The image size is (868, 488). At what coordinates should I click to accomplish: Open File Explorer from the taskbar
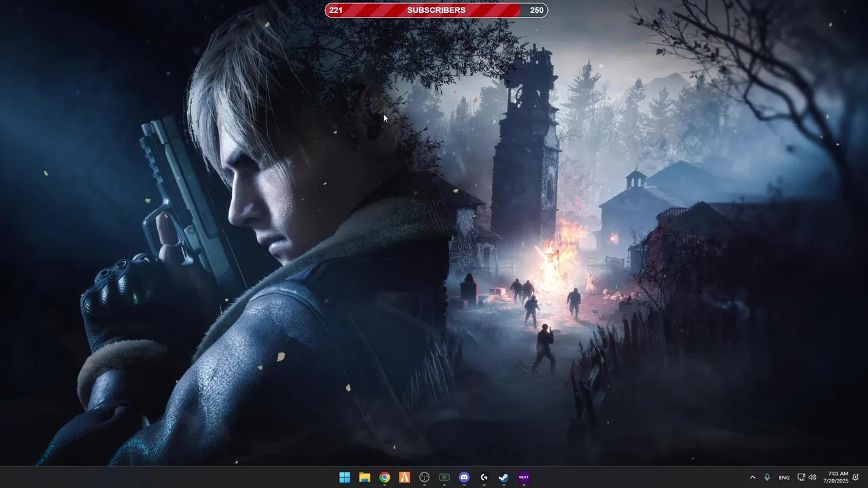364,477
